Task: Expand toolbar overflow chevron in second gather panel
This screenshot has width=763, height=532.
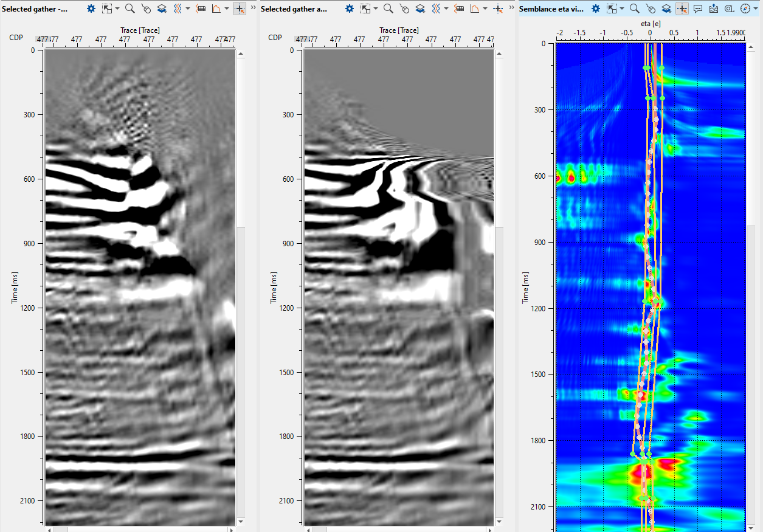Action: click(x=511, y=9)
